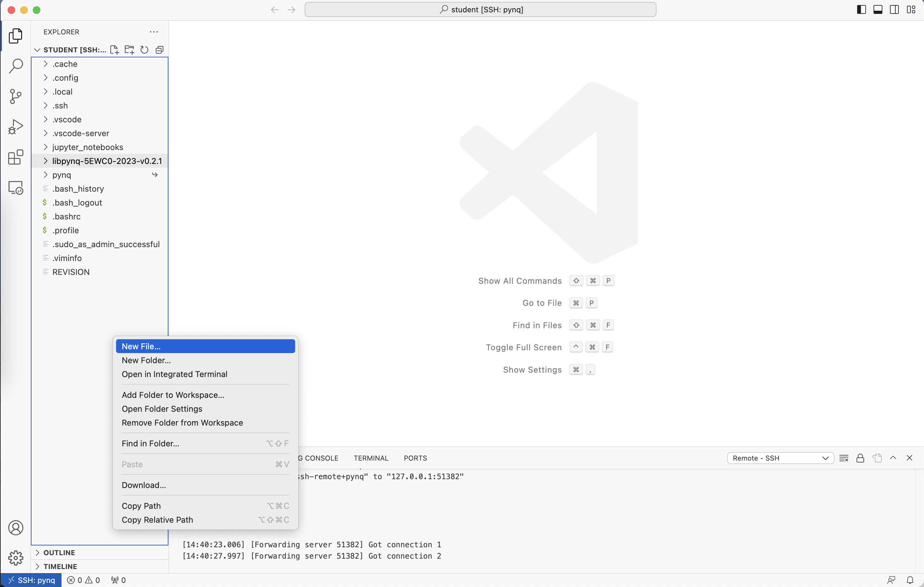Go back with the navigation arrow
Image resolution: width=924 pixels, height=587 pixels.
275,9
